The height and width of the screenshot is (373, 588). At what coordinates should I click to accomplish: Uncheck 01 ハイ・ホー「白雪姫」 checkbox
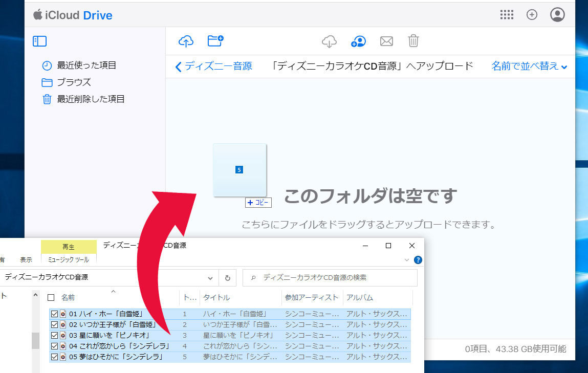click(54, 314)
